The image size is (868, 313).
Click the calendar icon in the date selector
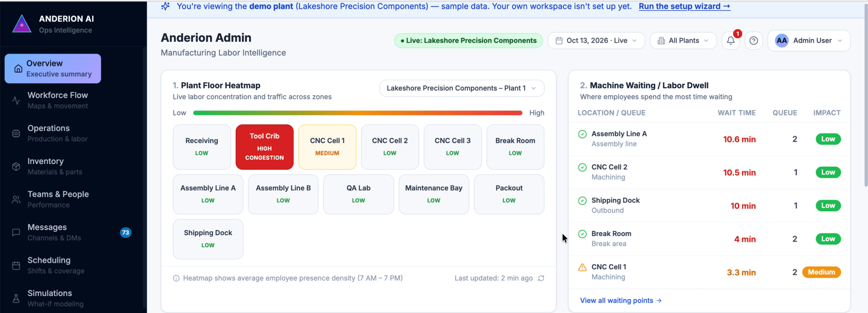[559, 41]
